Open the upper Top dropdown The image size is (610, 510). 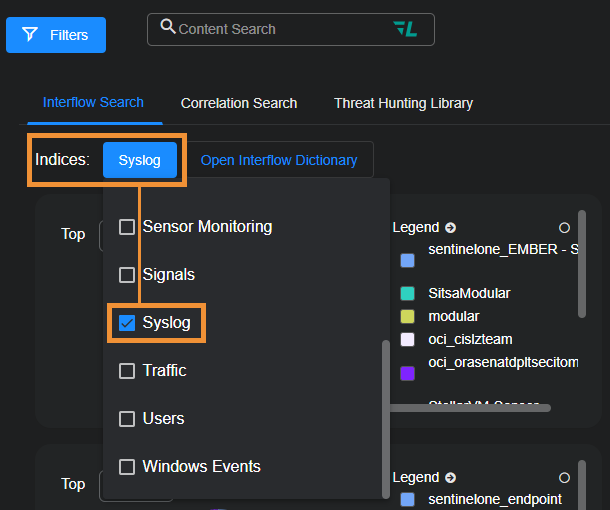pyautogui.click(x=101, y=235)
